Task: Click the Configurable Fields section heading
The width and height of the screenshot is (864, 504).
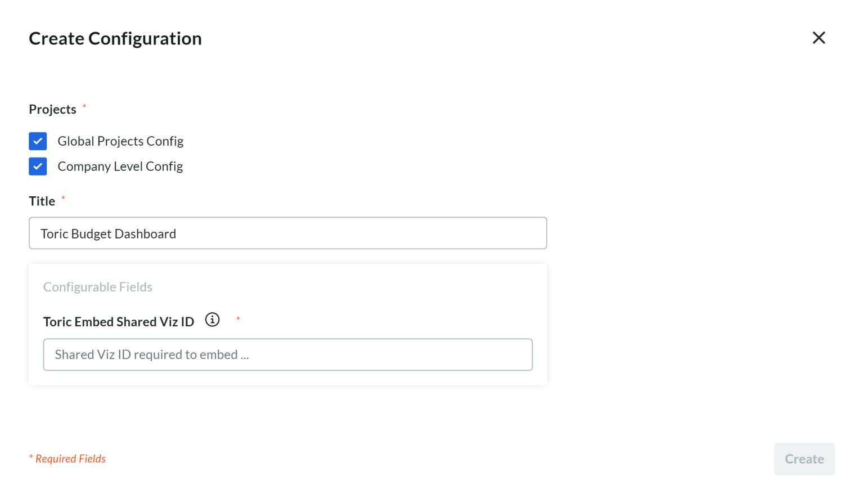Action: click(98, 287)
